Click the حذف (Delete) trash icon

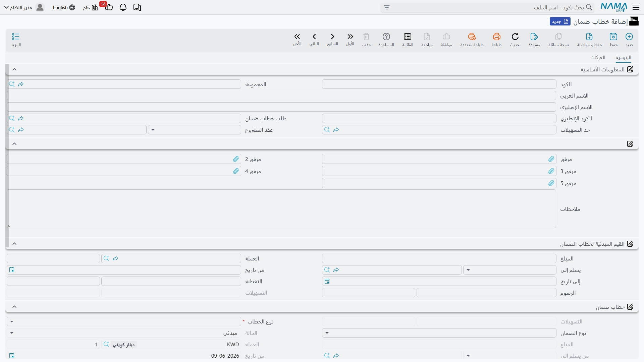tap(366, 37)
